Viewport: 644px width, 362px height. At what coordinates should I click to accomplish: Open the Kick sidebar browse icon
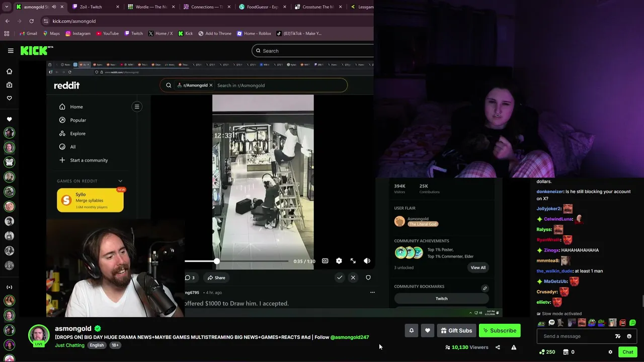pyautogui.click(x=9, y=85)
